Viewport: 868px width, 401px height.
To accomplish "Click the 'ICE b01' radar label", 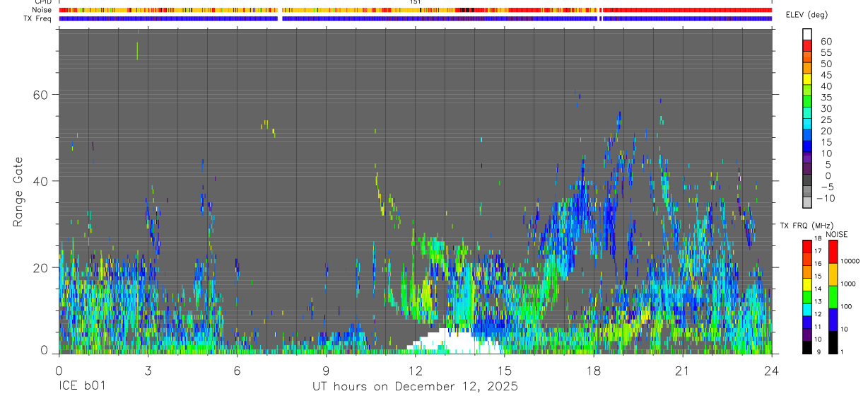I will coord(83,387).
